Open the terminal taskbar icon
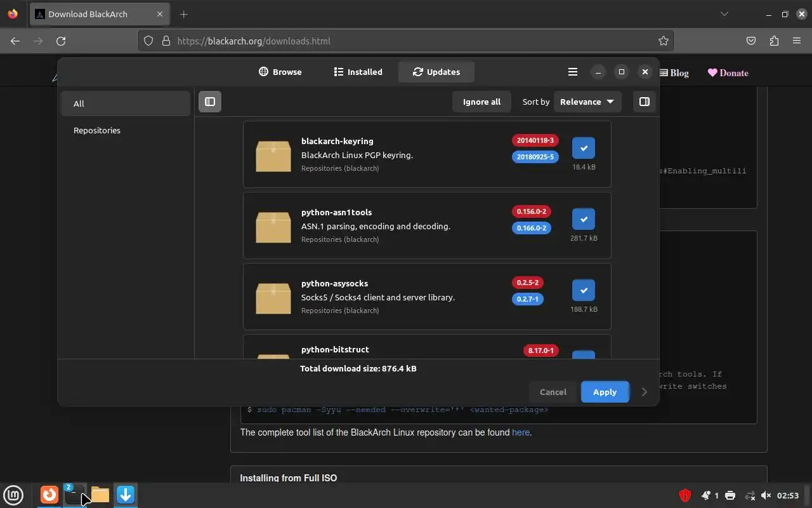 [74, 494]
